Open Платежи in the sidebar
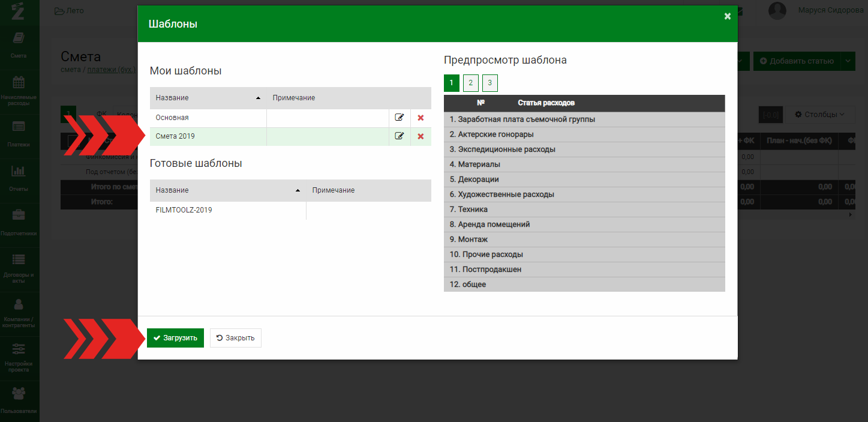 click(x=19, y=133)
